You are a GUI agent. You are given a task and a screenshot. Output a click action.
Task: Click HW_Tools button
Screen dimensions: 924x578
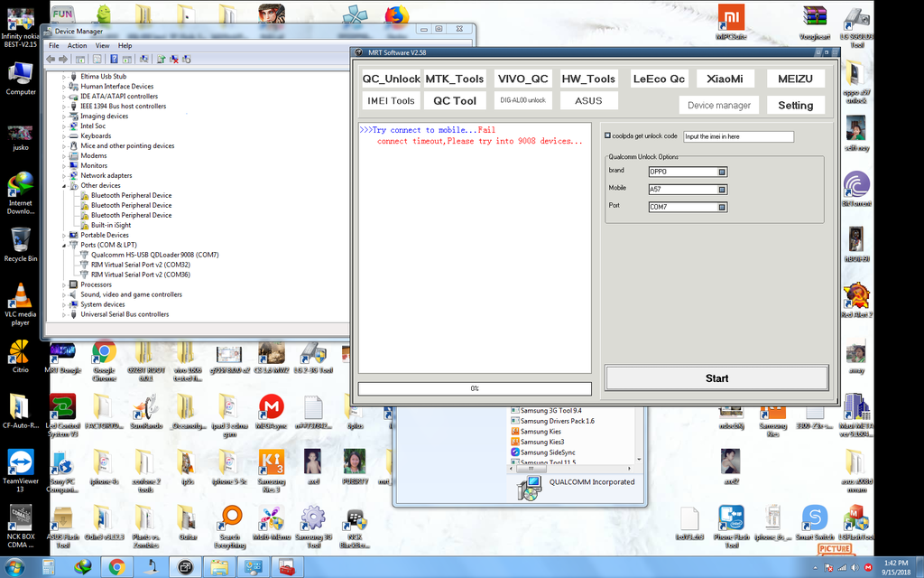tap(588, 79)
